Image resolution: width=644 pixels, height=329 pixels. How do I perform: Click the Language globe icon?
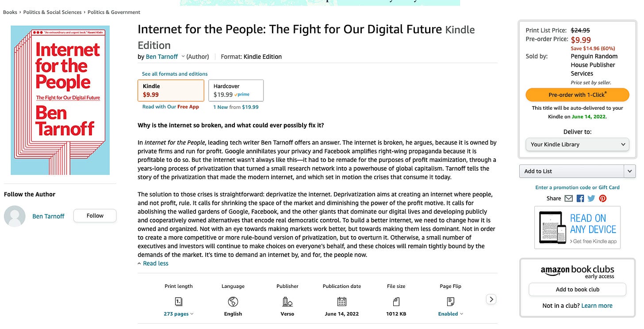pos(233,302)
